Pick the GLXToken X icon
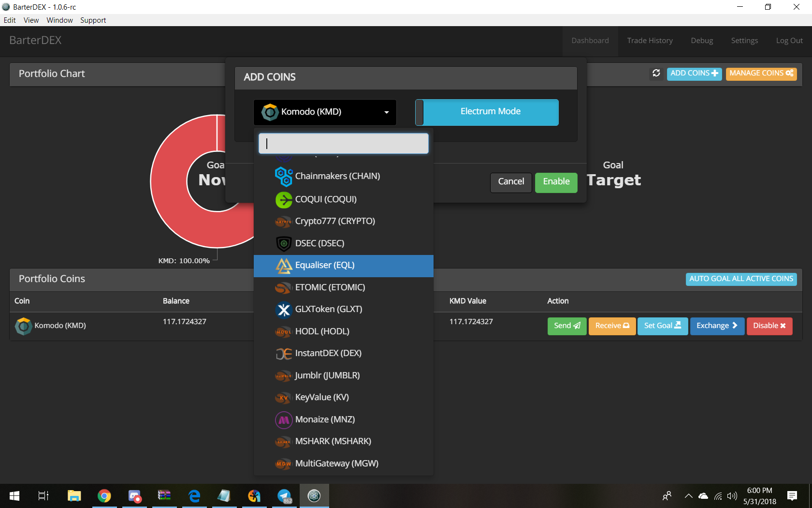Viewport: 812px width, 508px height. (284, 310)
